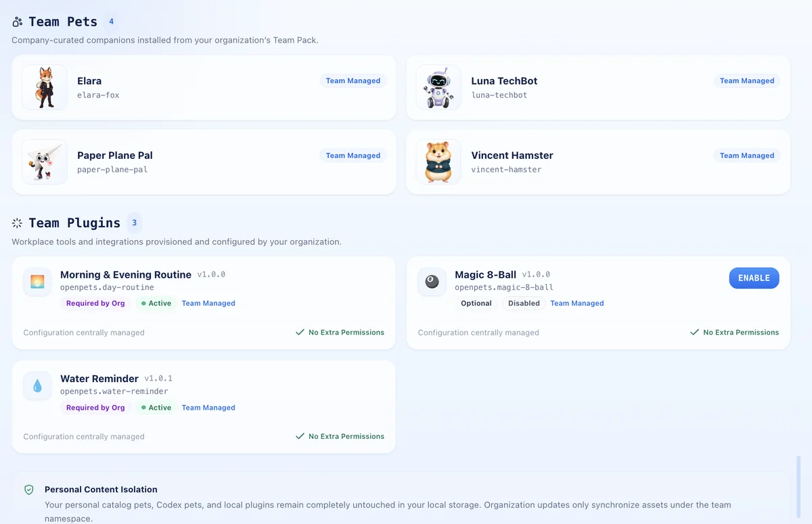
Task: Click the Paper Plane Pal avatar
Action: coord(45,162)
